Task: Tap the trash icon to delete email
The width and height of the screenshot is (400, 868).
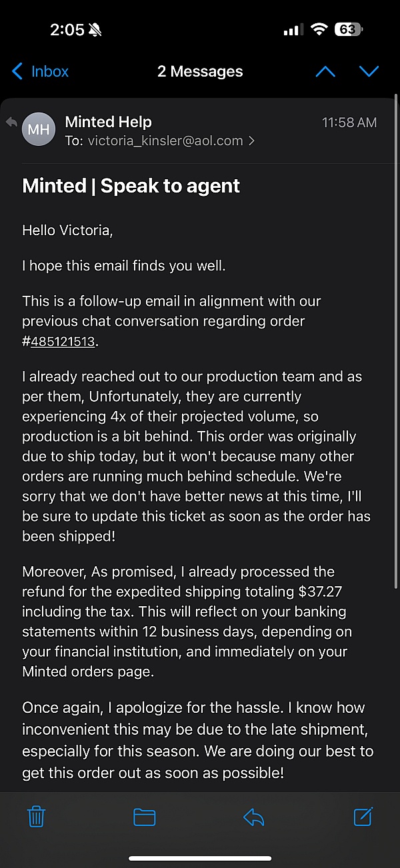Action: [x=37, y=816]
